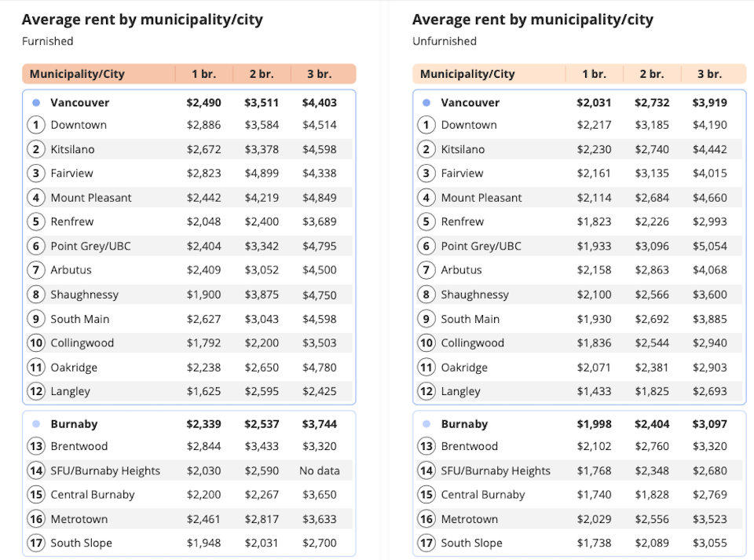
Task: Open the Metrotown row in Unfurnished table
Action: point(580,519)
